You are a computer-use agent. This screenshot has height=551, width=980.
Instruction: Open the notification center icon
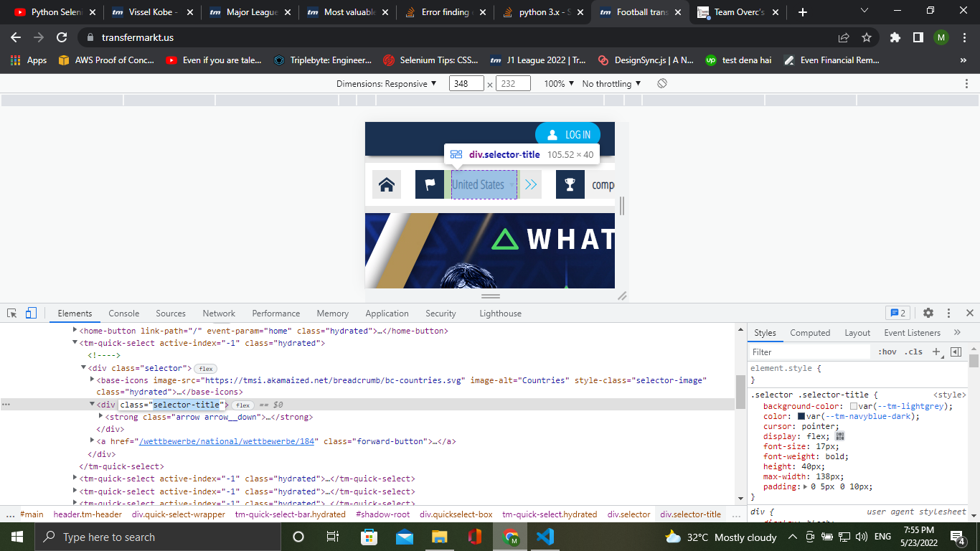958,537
